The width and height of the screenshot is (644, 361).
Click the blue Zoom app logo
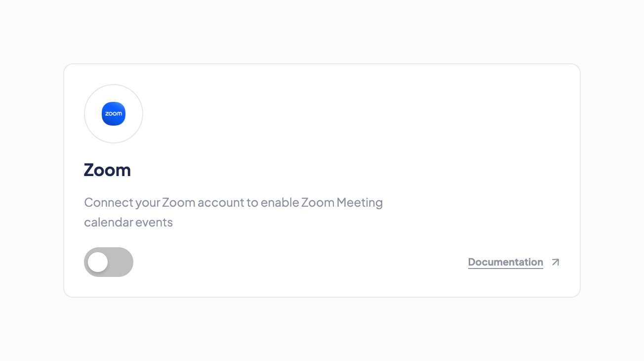coord(114,114)
